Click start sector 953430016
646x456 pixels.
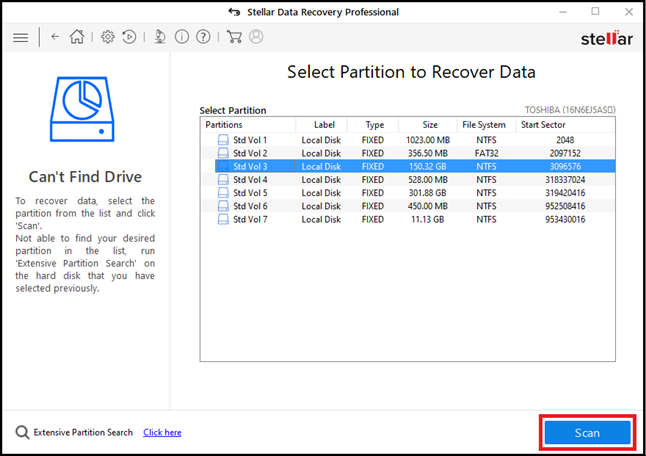(565, 219)
